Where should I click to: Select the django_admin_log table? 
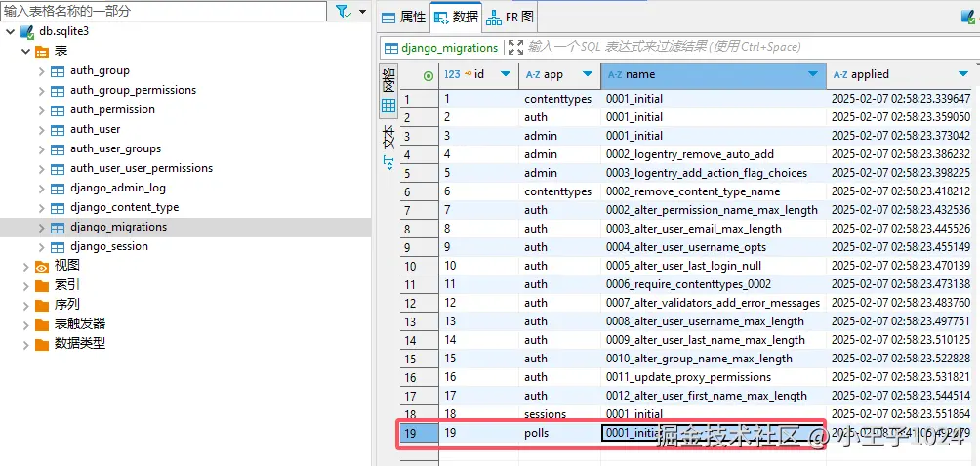(118, 188)
